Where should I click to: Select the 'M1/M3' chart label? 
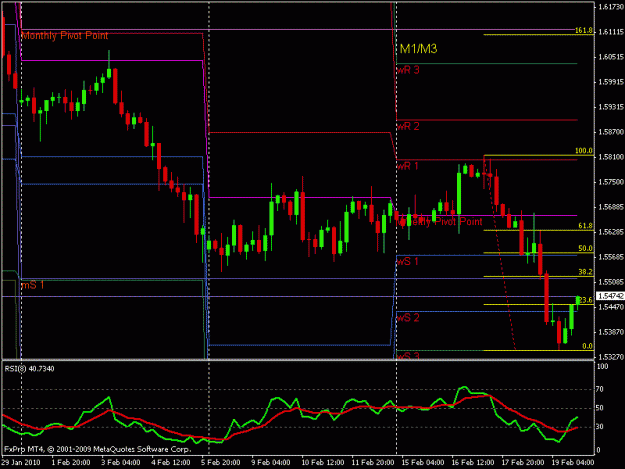[419, 49]
